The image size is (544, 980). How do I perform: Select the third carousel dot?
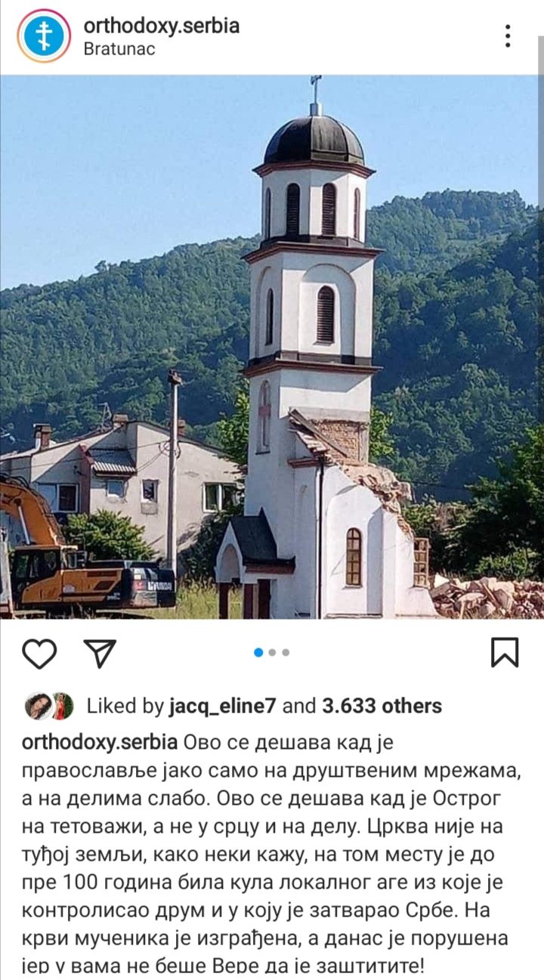coord(286,652)
